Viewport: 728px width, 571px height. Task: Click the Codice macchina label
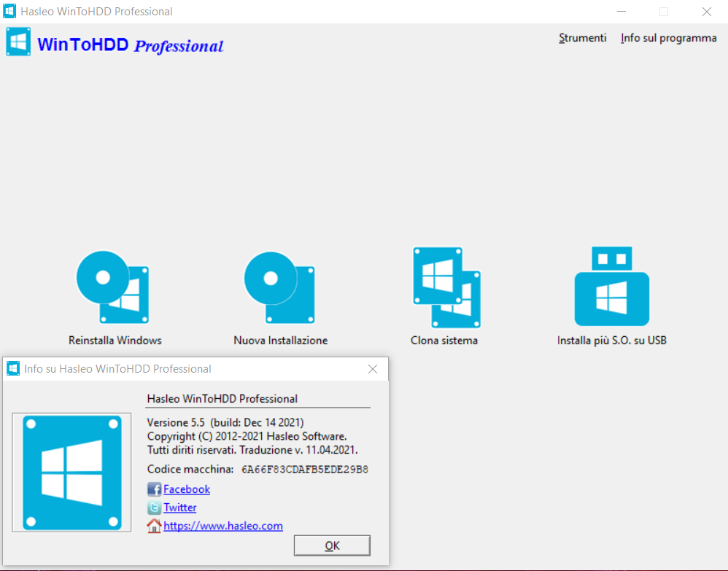point(190,470)
